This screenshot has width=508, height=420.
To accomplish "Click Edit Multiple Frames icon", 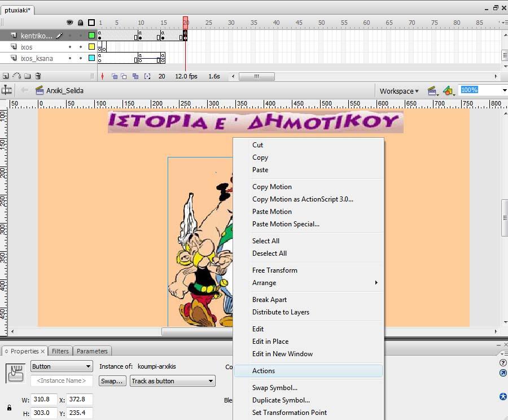I will click(x=135, y=76).
